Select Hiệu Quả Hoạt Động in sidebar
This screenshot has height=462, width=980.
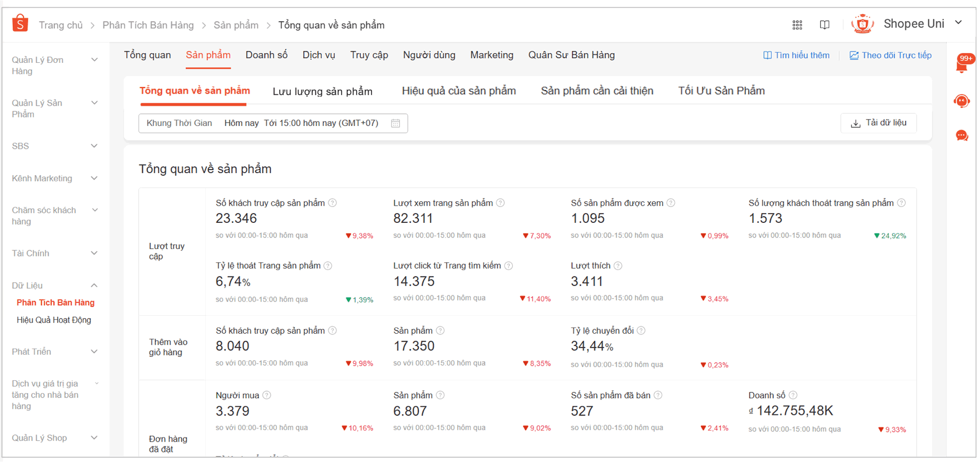pos(54,320)
